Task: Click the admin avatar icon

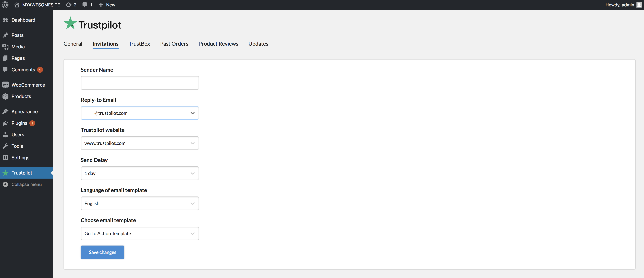Action: click(639, 5)
